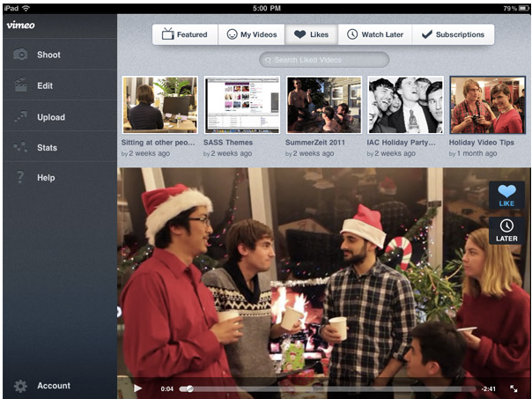532x399 pixels.
Task: Tap the Vimeo logo
Action: pyautogui.click(x=20, y=25)
